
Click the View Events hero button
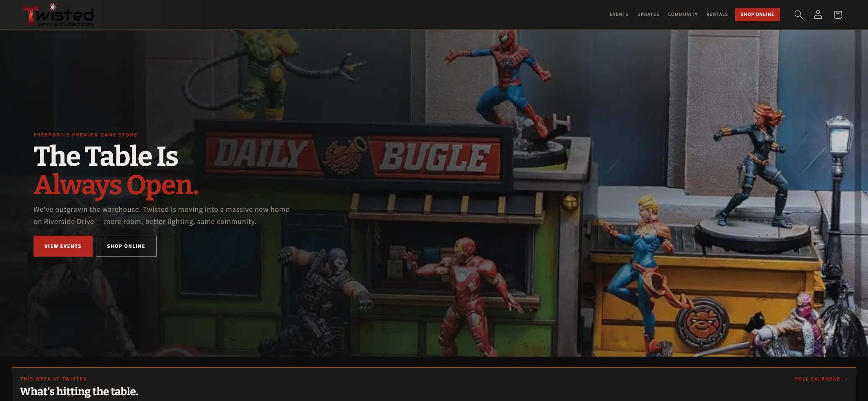pos(63,246)
